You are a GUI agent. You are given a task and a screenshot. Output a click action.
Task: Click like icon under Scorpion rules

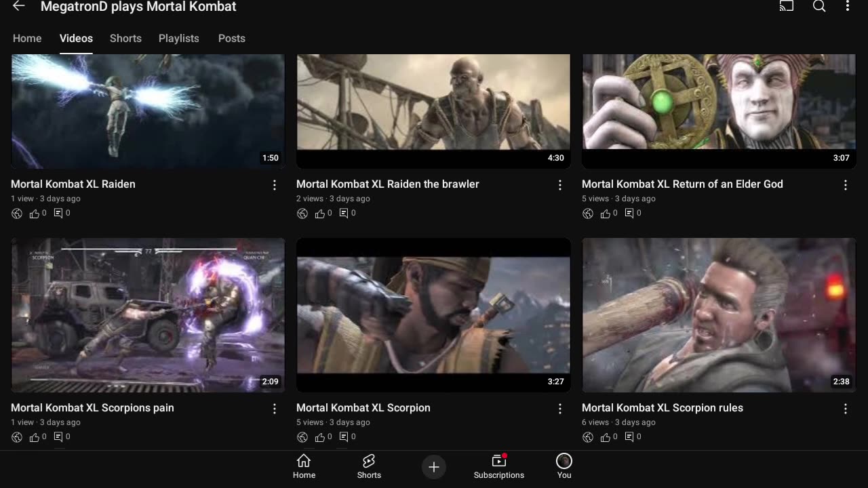point(606,437)
